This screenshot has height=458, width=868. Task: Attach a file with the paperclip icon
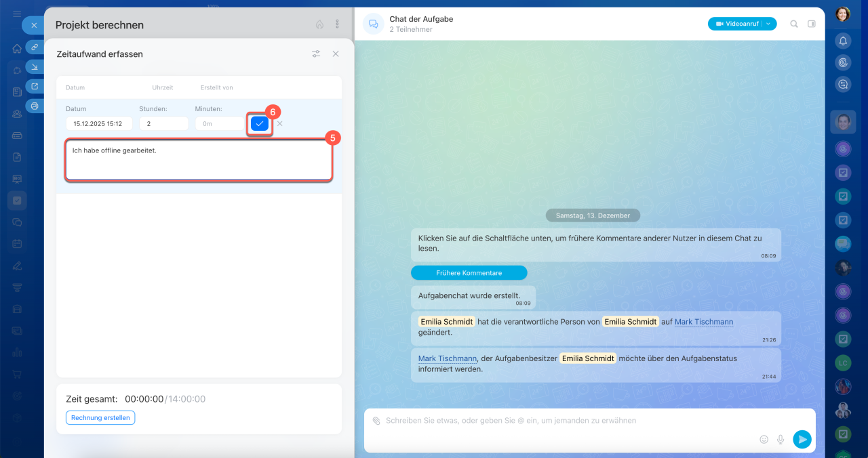376,421
